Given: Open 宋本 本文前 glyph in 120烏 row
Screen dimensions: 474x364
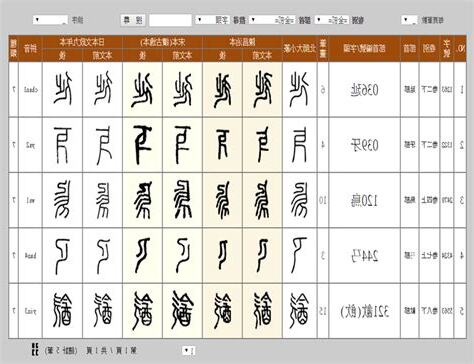Looking at the screenshot, I should [182, 199].
